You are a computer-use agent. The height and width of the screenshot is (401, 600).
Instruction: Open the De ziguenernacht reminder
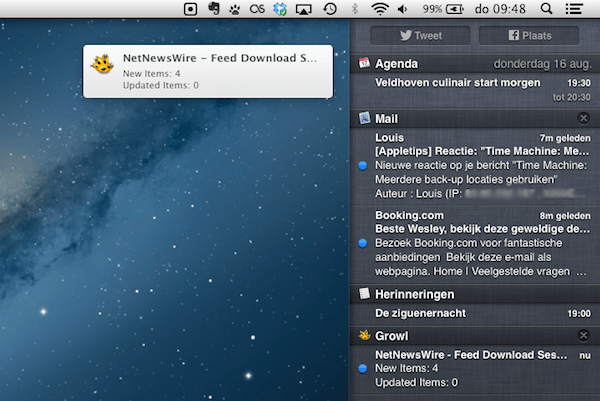(x=475, y=313)
